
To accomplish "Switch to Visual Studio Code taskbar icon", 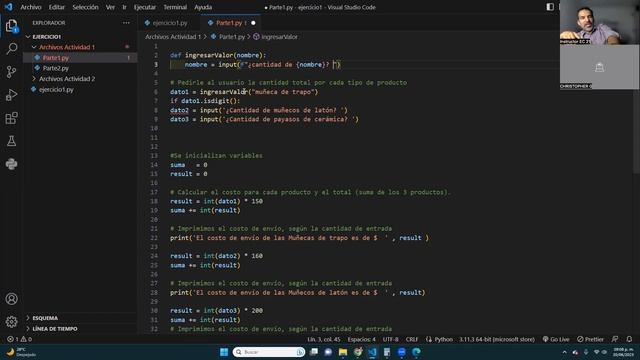I will [x=372, y=352].
